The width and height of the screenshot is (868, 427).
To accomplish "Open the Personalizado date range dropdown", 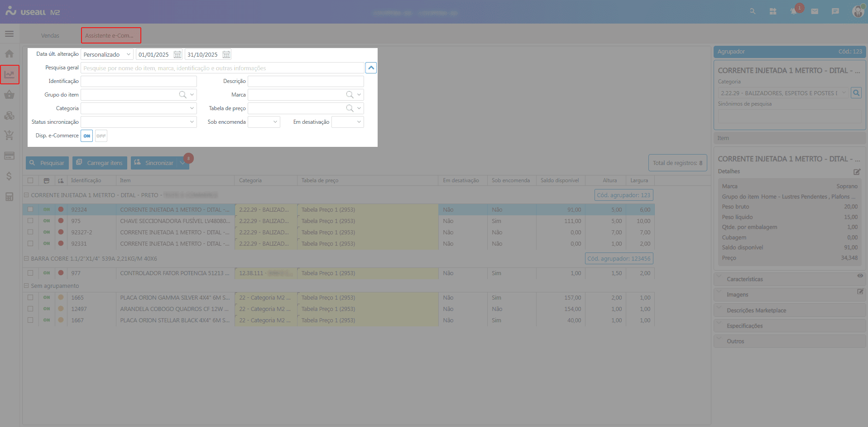I will 107,55.
